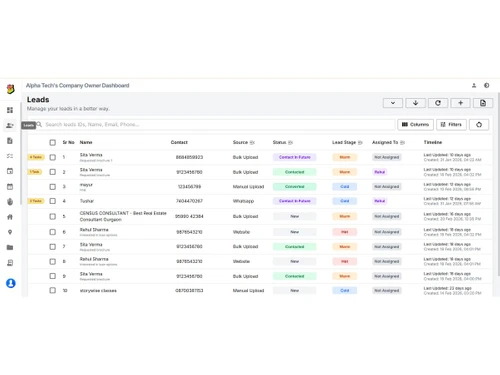Screen dimensions: 500x375
Task: Tick the select-all checkbox in the table header
Action: pos(53,143)
